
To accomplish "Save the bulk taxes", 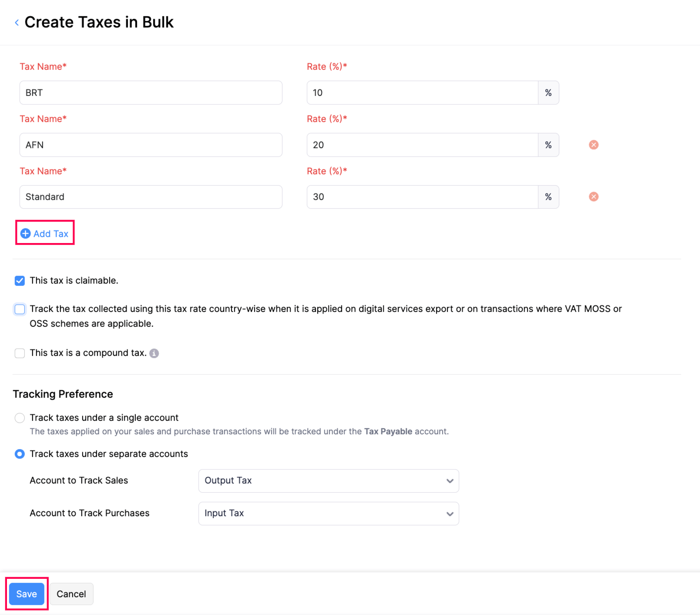I will [26, 594].
